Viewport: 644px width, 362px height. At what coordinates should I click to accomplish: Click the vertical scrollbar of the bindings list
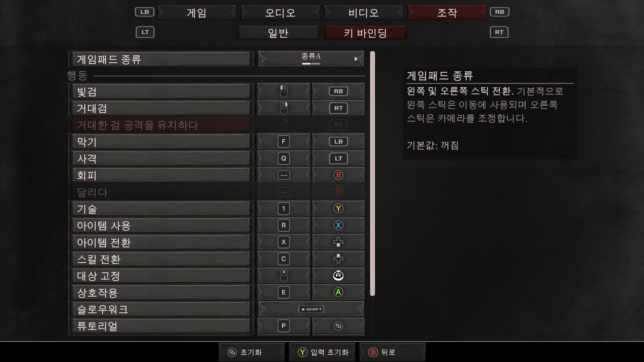click(x=372, y=174)
